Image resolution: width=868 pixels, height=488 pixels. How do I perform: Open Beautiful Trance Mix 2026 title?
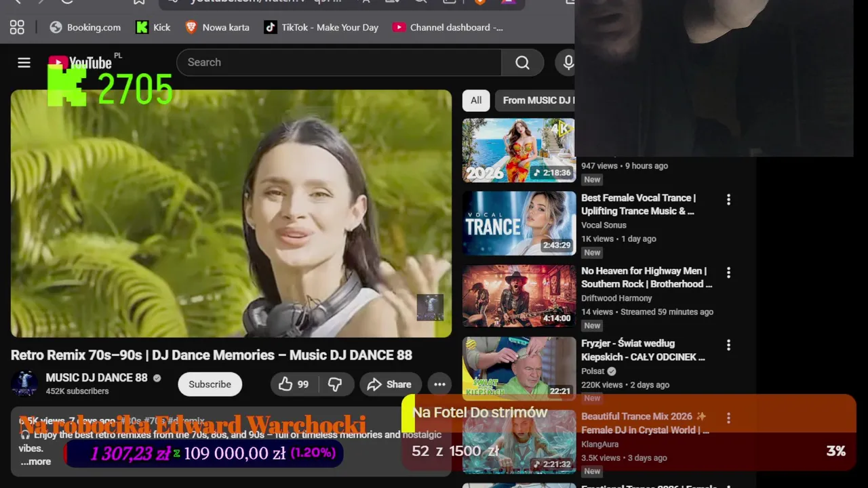point(645,423)
